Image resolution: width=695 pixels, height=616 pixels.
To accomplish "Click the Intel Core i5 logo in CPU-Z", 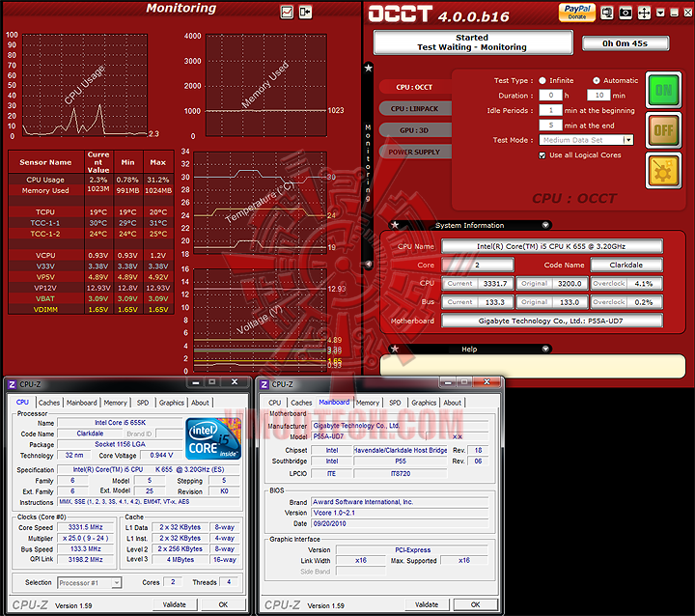I will [x=213, y=438].
